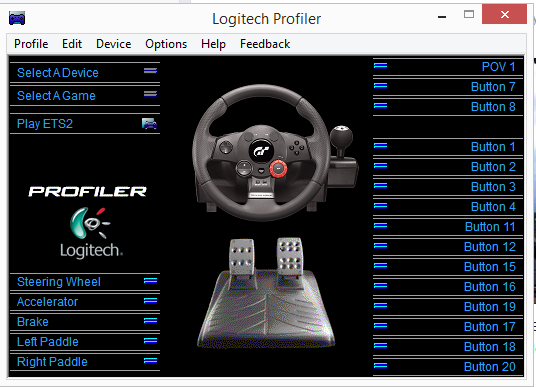
Task: Open the Help menu
Action: [x=213, y=44]
